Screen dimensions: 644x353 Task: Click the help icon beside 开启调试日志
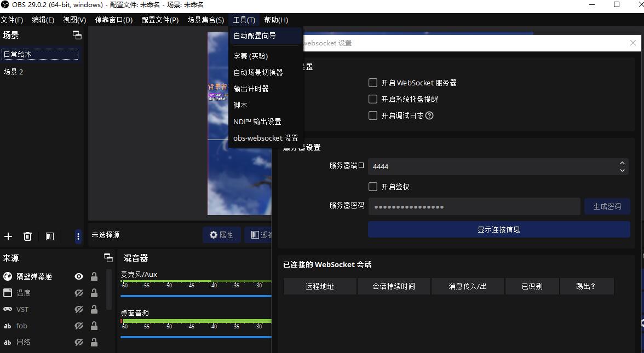coord(429,115)
